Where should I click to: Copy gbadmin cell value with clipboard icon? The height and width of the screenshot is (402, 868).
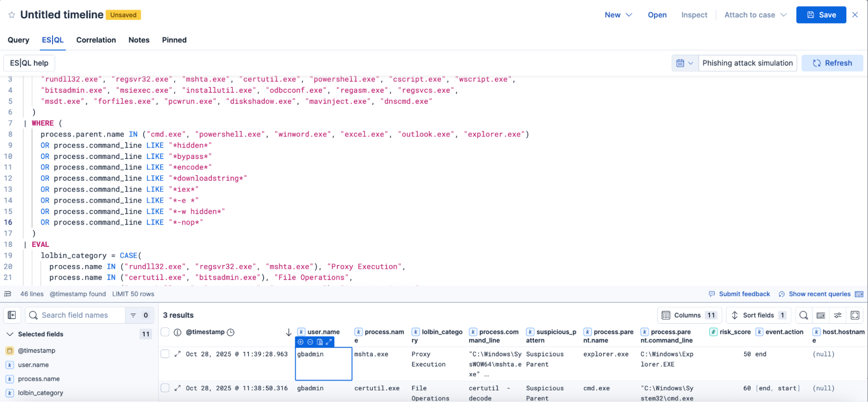pos(320,342)
